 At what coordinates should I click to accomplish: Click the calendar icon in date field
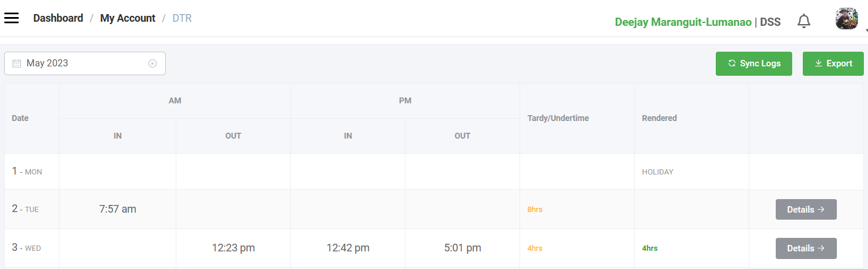tap(16, 63)
